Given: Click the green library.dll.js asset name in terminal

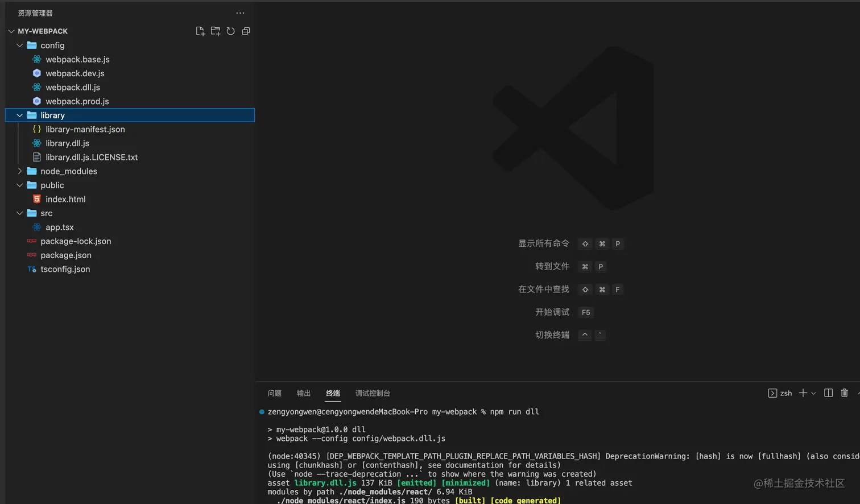Looking at the screenshot, I should click(325, 483).
